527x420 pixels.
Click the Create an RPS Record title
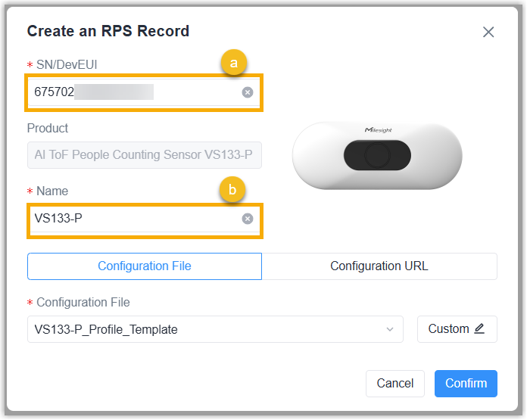[x=108, y=31]
